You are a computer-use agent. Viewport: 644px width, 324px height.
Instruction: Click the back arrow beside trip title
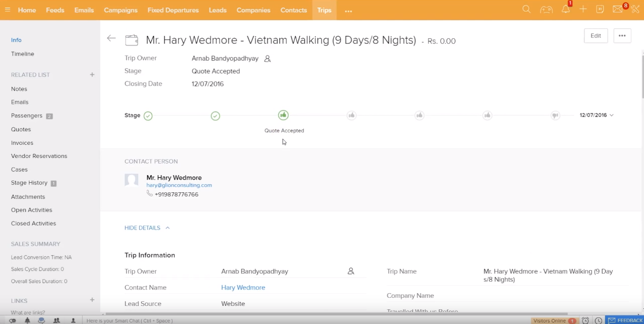(x=112, y=38)
